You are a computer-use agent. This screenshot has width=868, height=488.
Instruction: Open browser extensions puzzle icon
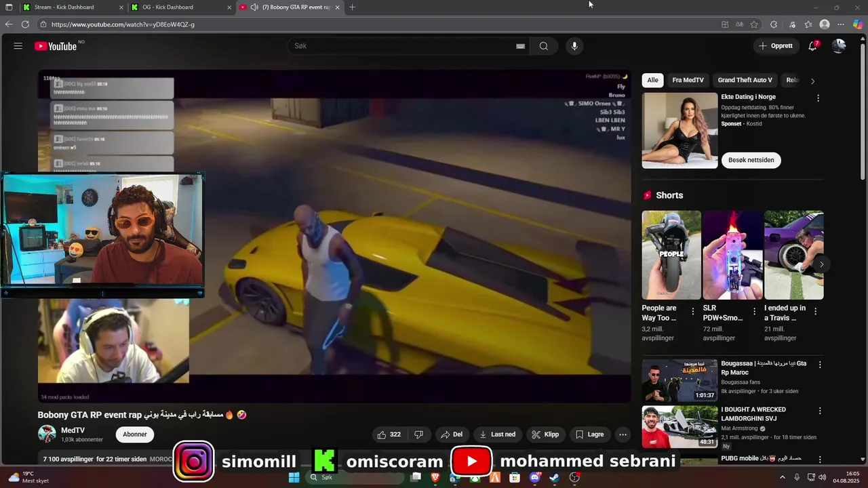tap(774, 24)
